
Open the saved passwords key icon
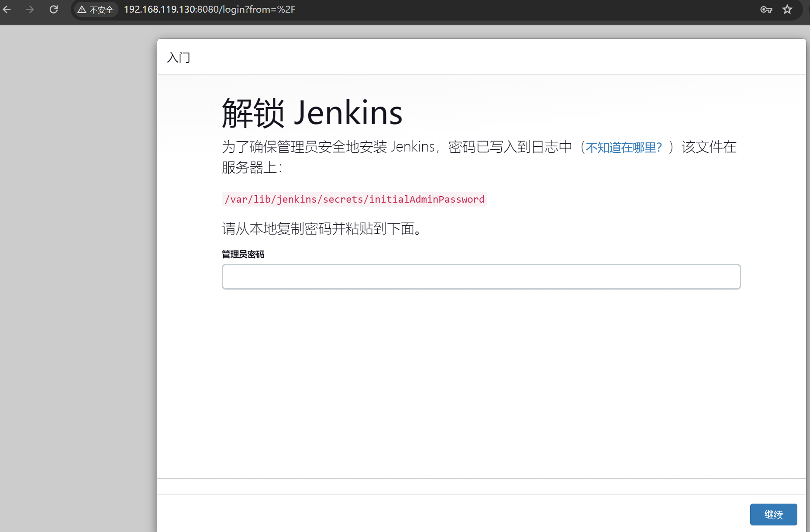[766, 9]
